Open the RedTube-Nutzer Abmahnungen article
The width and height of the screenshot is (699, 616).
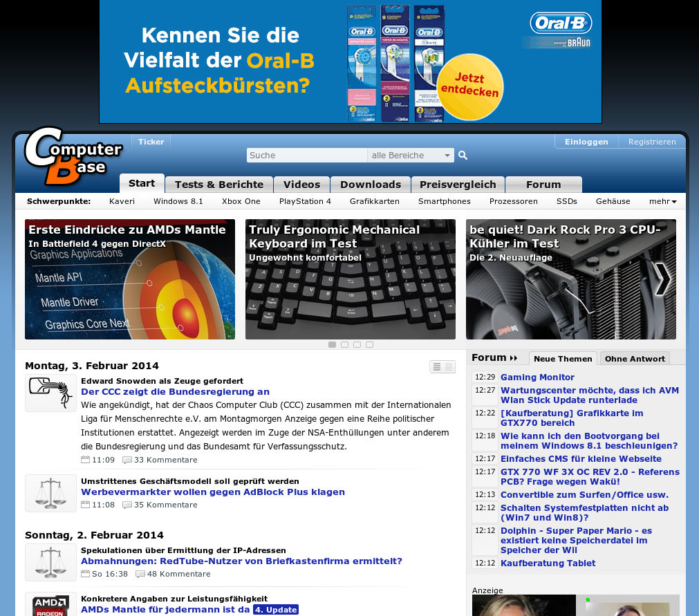pos(241,561)
